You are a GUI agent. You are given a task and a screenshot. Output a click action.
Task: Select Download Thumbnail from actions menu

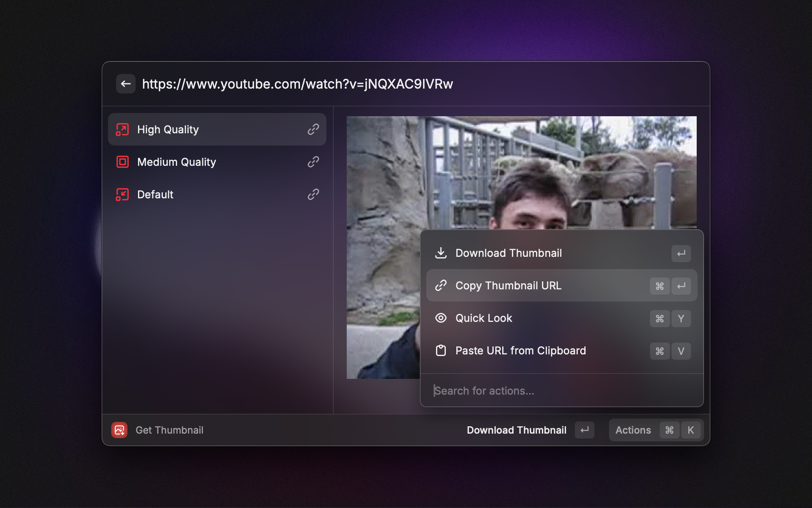[x=508, y=253]
